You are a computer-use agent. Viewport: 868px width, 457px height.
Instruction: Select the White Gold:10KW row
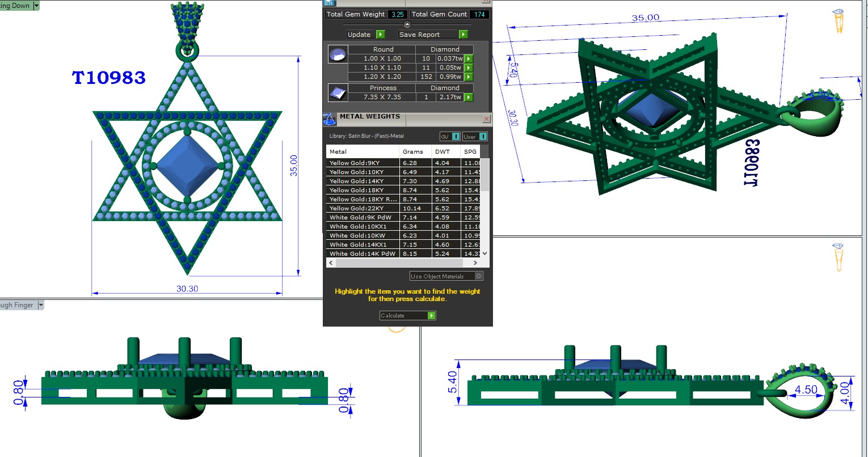point(362,235)
